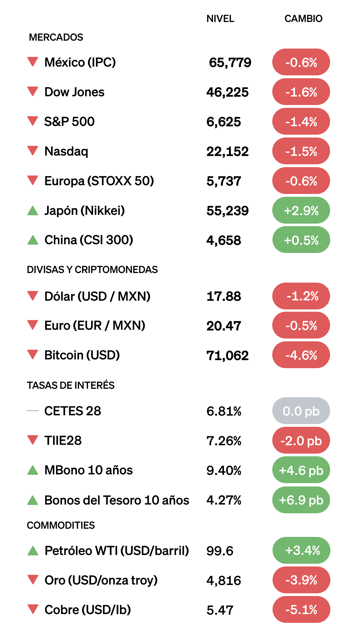The height and width of the screenshot is (644, 361).
Task: Click the Oro level value 4,816
Action: coord(224,581)
